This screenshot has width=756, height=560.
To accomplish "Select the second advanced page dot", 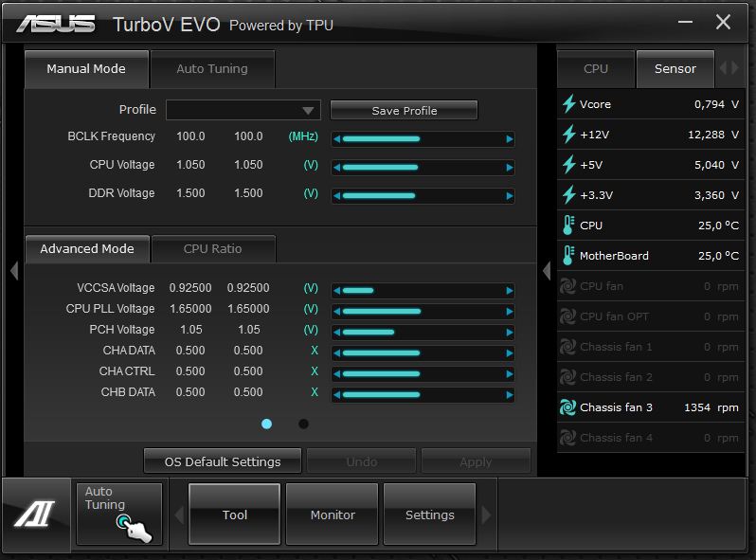I will 303,424.
